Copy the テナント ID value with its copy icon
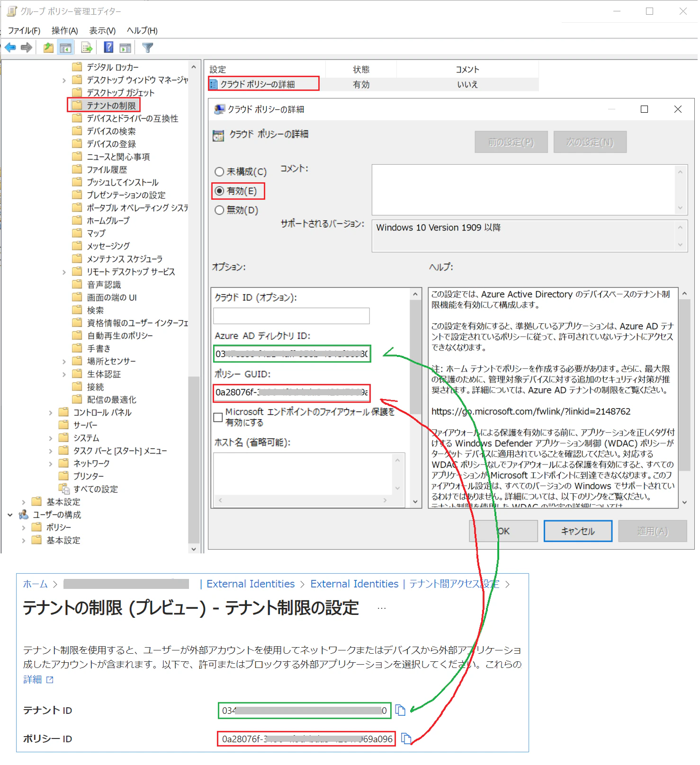700x765 pixels. click(x=401, y=710)
